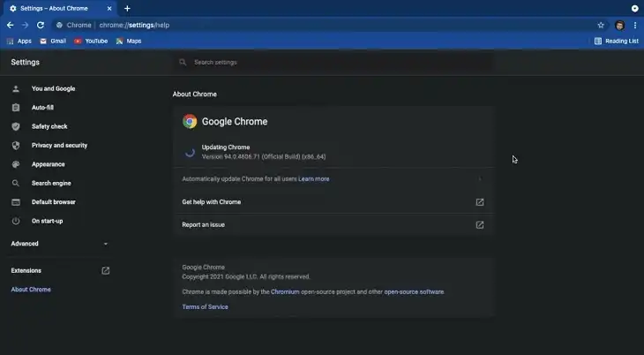Open Auto-fill settings section

click(42, 108)
